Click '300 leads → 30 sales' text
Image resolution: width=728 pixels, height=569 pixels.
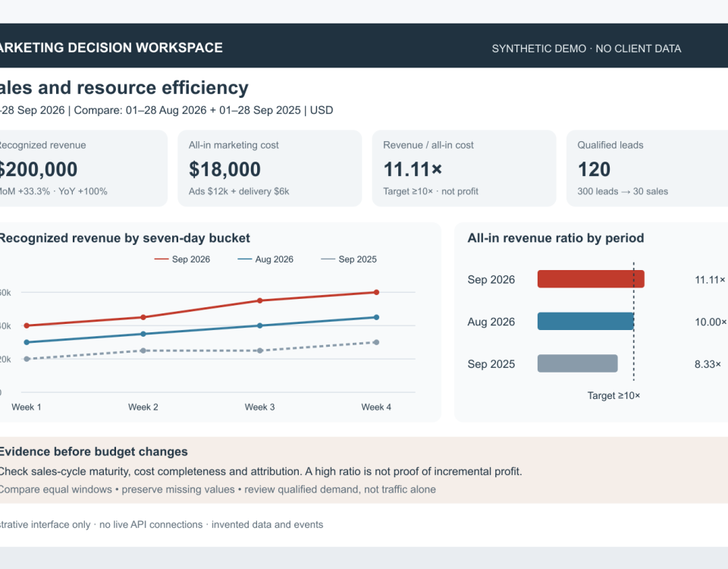(x=623, y=191)
